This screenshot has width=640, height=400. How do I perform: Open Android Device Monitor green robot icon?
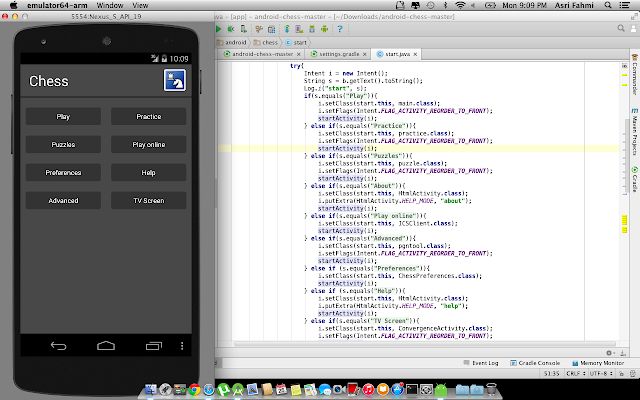click(x=324, y=29)
